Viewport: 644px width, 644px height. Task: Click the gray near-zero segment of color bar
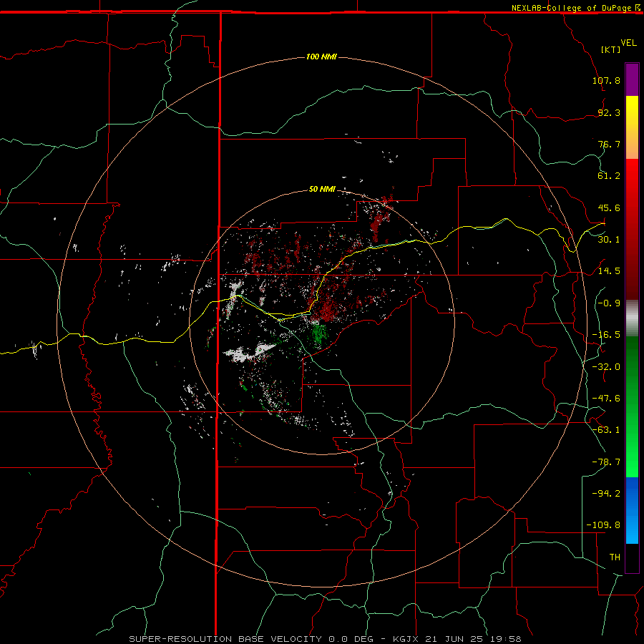(x=632, y=318)
